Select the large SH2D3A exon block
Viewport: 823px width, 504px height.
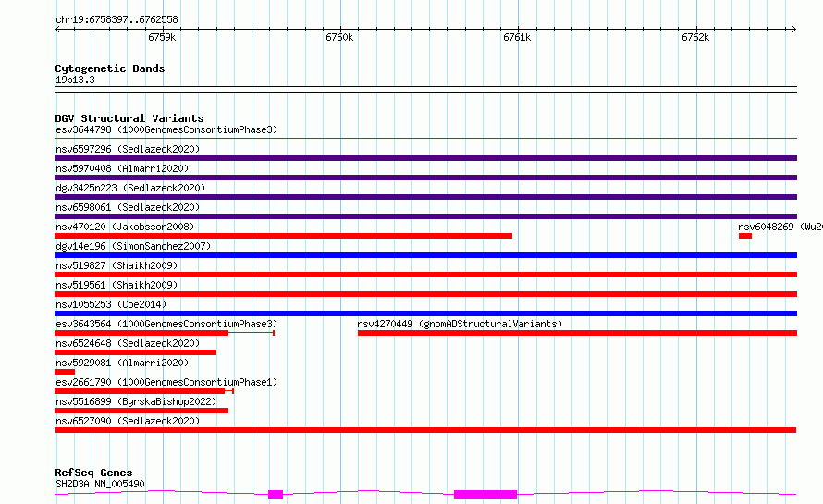point(485,495)
